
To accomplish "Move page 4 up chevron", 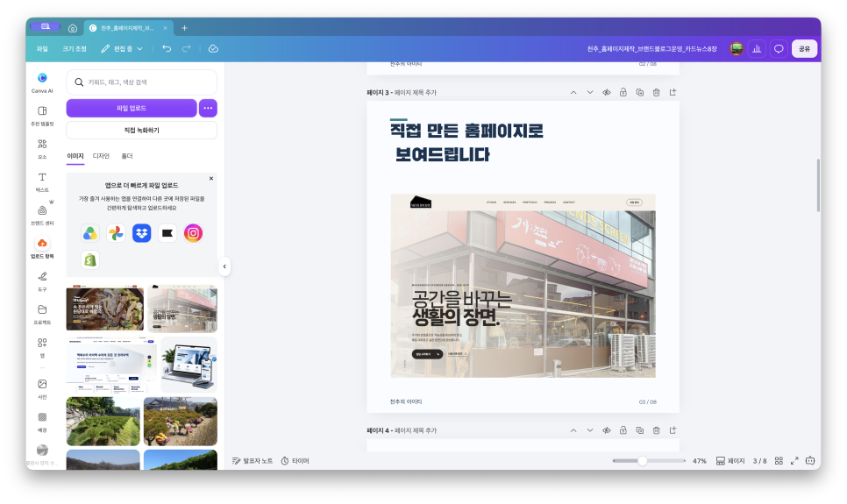I will [573, 430].
